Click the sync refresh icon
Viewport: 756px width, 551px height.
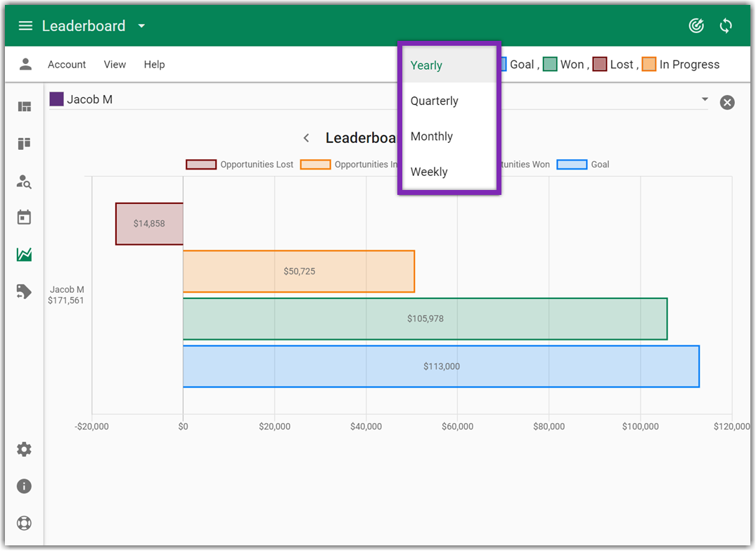click(726, 25)
